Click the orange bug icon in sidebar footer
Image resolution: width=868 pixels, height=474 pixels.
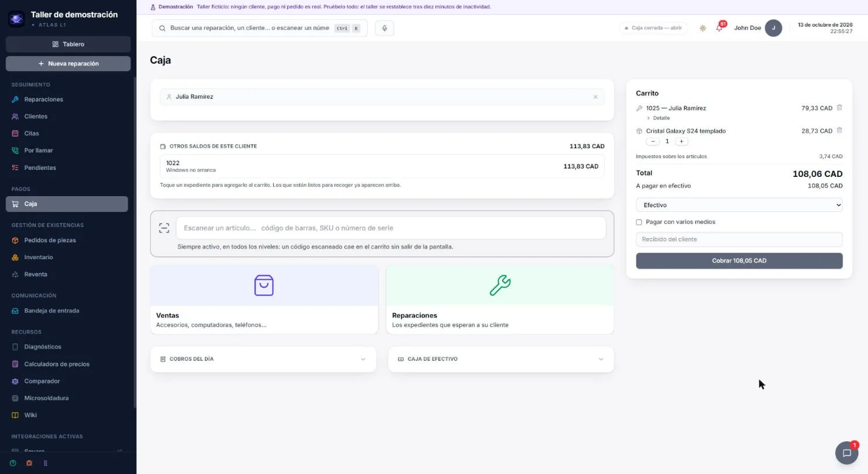(29, 463)
